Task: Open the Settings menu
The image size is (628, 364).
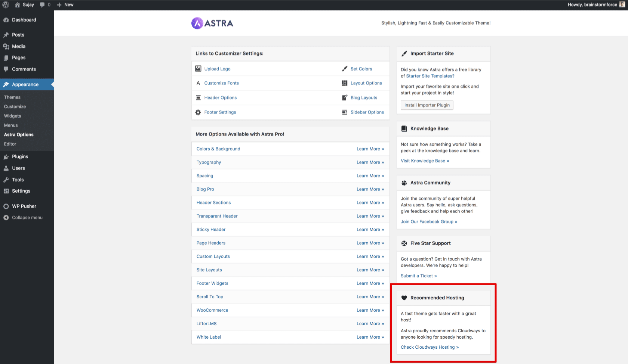Action: (27, 191)
